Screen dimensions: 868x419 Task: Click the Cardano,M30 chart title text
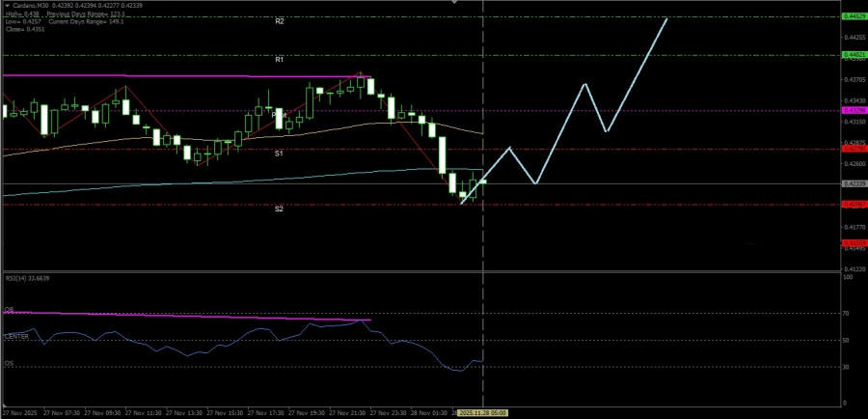click(x=30, y=5)
